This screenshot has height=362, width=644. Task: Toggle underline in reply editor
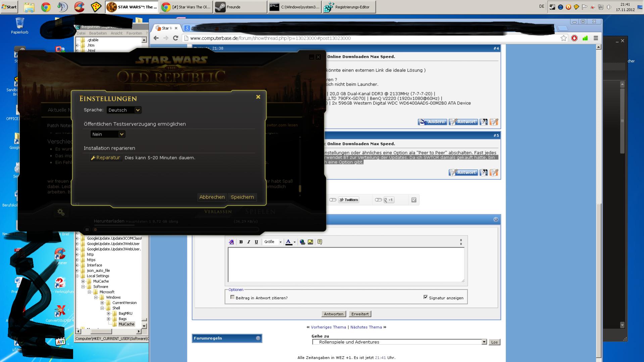[256, 242]
